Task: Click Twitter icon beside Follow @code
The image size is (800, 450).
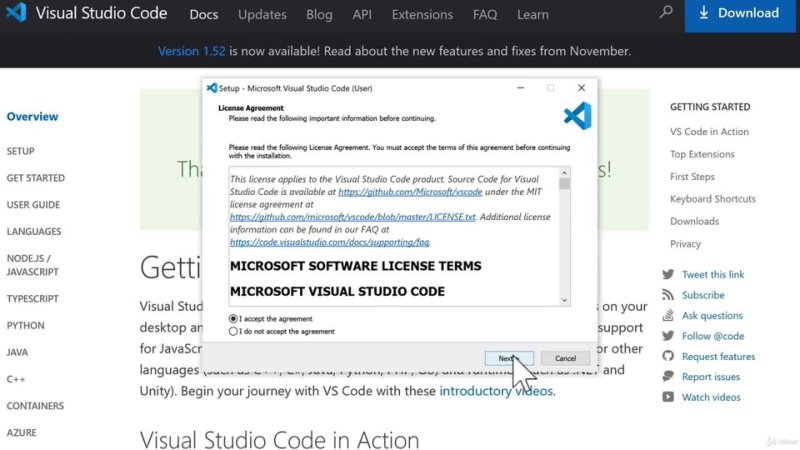Action: coord(668,336)
